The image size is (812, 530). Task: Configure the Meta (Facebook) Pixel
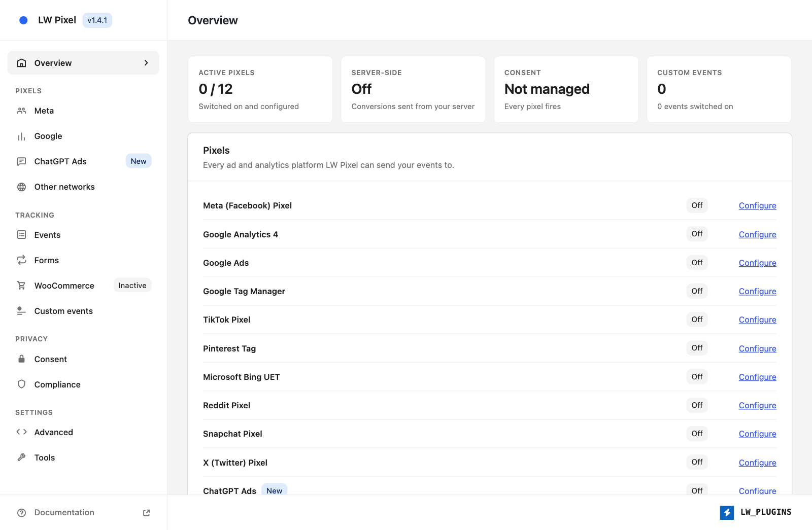[757, 205]
